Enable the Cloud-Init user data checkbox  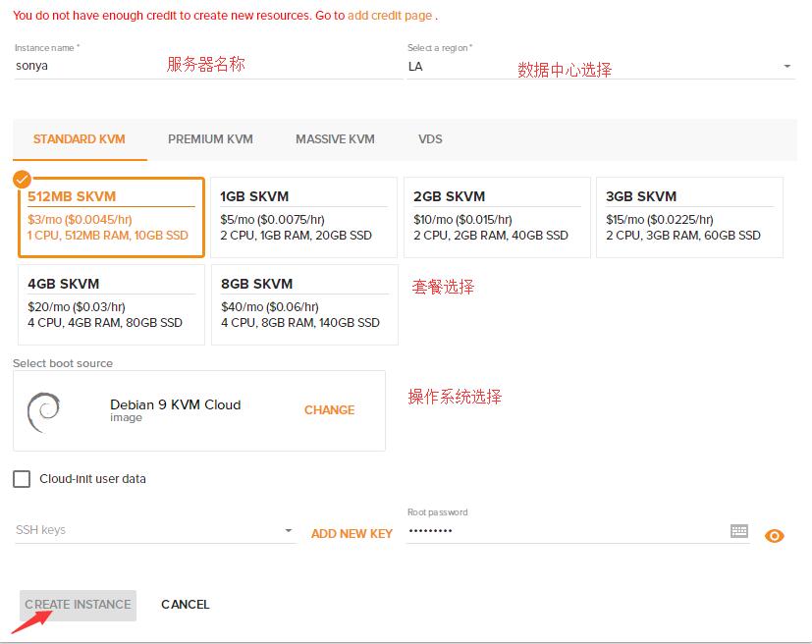point(22,479)
